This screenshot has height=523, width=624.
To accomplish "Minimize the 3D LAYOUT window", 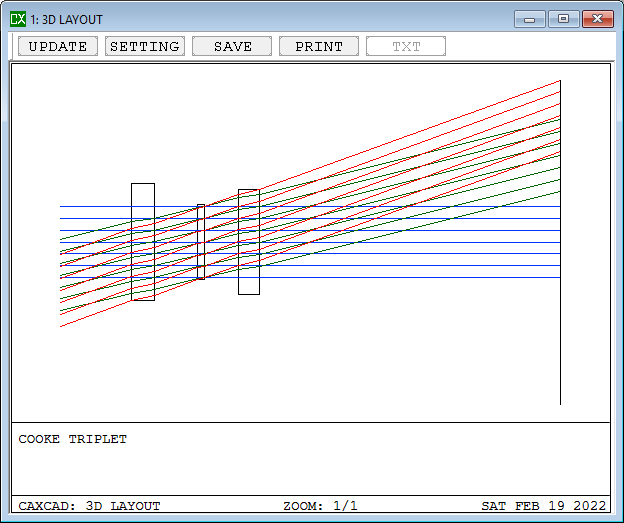I will pos(529,19).
